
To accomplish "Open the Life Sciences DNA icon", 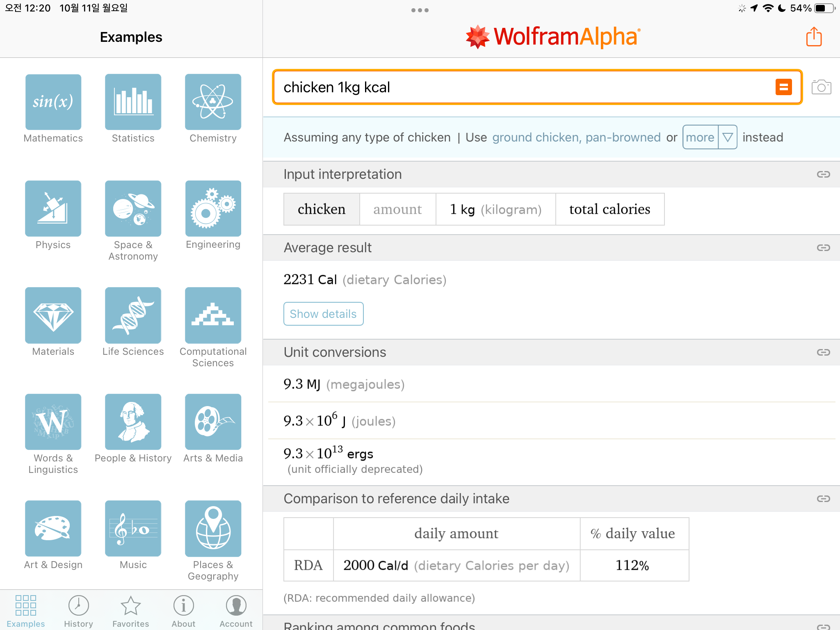I will tap(133, 315).
